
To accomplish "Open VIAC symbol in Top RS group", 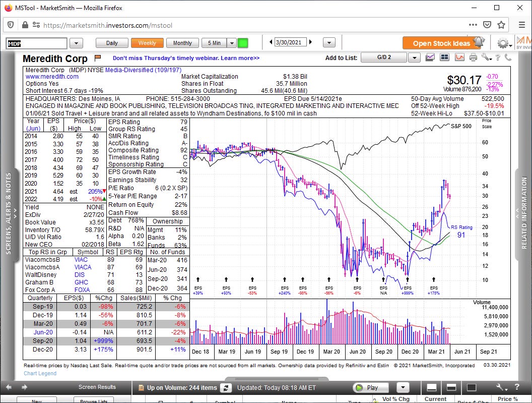I will coord(81,260).
